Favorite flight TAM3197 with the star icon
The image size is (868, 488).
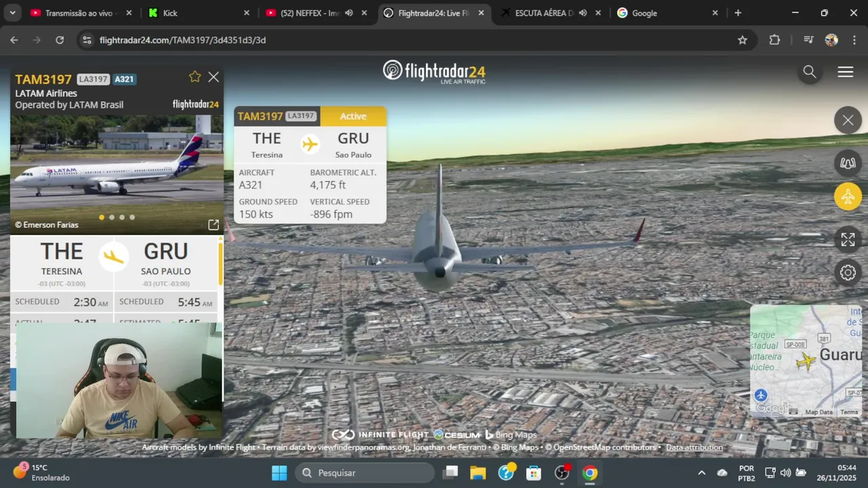pos(195,77)
